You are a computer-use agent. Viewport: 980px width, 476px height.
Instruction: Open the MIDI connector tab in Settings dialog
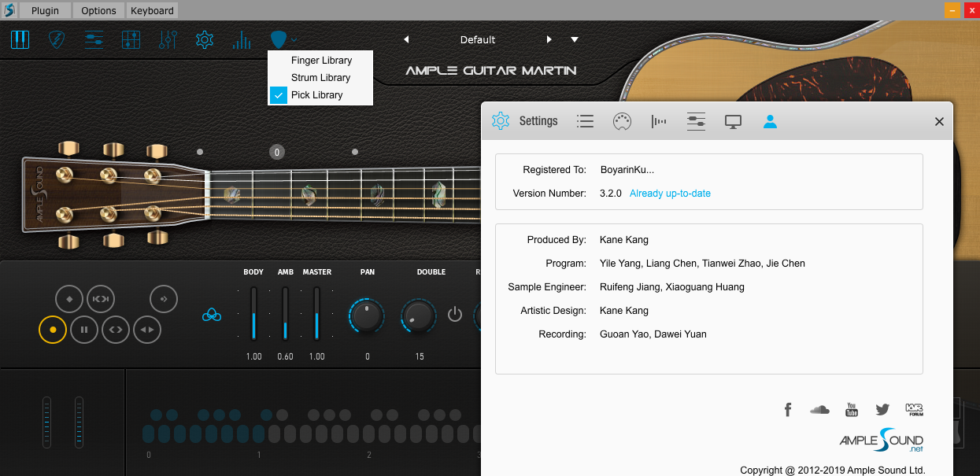pos(622,121)
